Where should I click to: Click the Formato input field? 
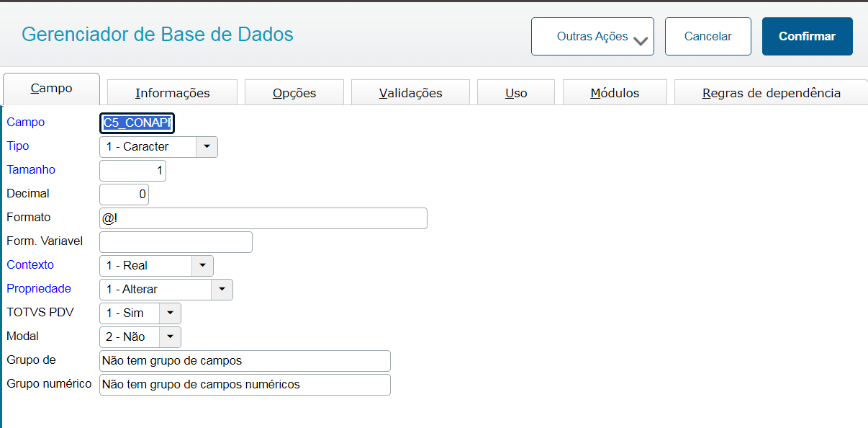263,218
